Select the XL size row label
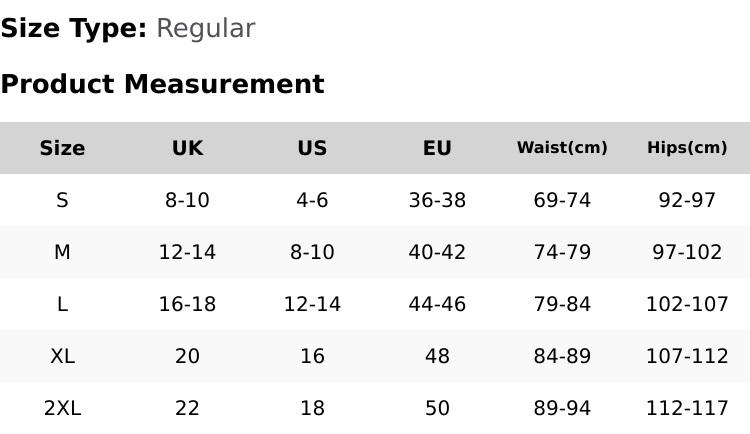The height and width of the screenshot is (434, 750). pos(62,356)
